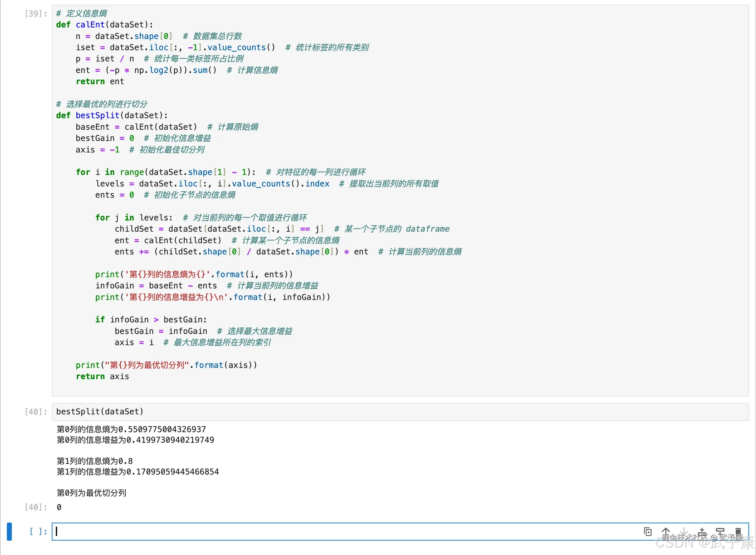Place cursor in bestSplit(dataSet) call cell
The height and width of the screenshot is (555, 756).
(x=100, y=412)
